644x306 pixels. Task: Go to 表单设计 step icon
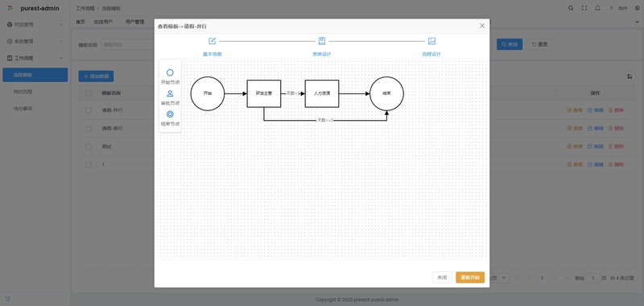[x=321, y=41]
